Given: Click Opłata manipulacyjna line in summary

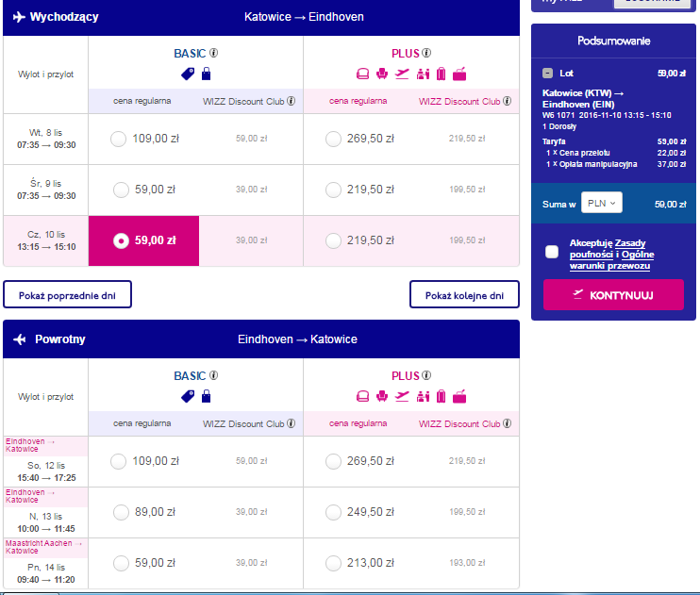Looking at the screenshot, I should [x=616, y=164].
